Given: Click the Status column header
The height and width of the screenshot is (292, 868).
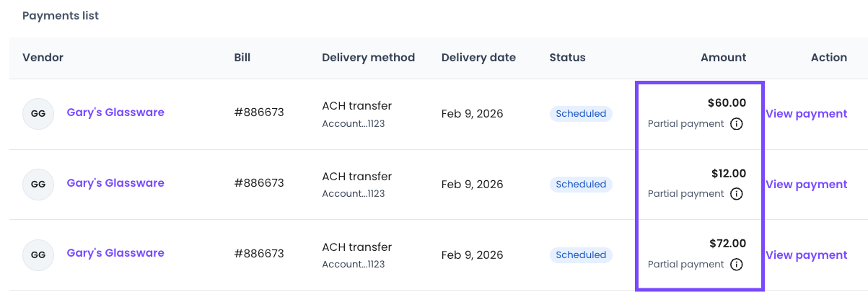Looking at the screenshot, I should [567, 58].
